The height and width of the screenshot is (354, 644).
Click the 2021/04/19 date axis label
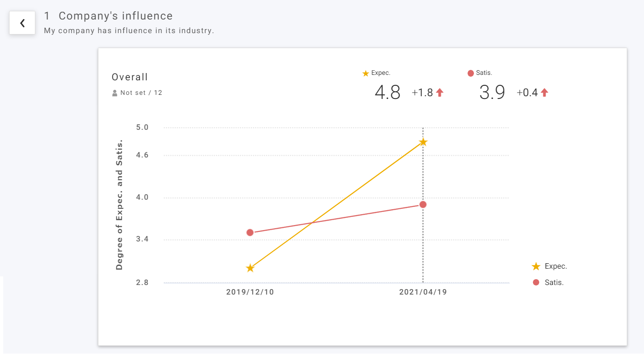pyautogui.click(x=423, y=292)
